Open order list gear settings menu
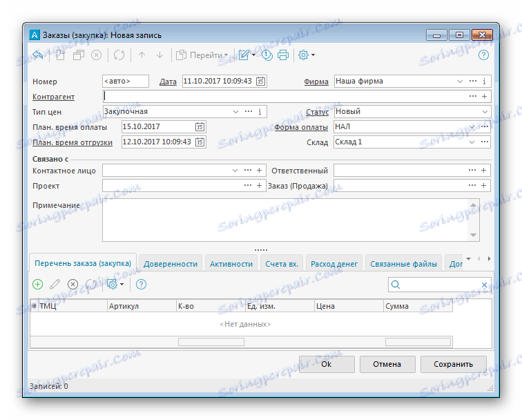 tap(115, 285)
